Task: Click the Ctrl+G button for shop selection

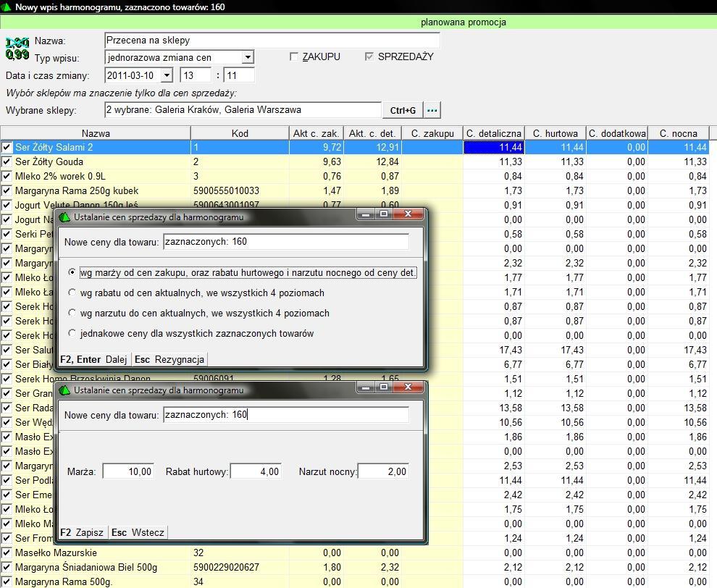Action: tap(403, 110)
